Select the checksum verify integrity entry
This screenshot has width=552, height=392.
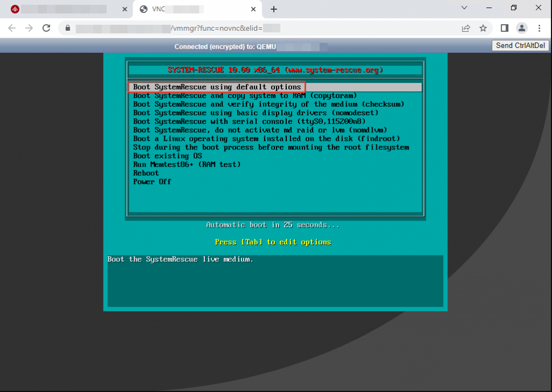pyautogui.click(x=268, y=104)
